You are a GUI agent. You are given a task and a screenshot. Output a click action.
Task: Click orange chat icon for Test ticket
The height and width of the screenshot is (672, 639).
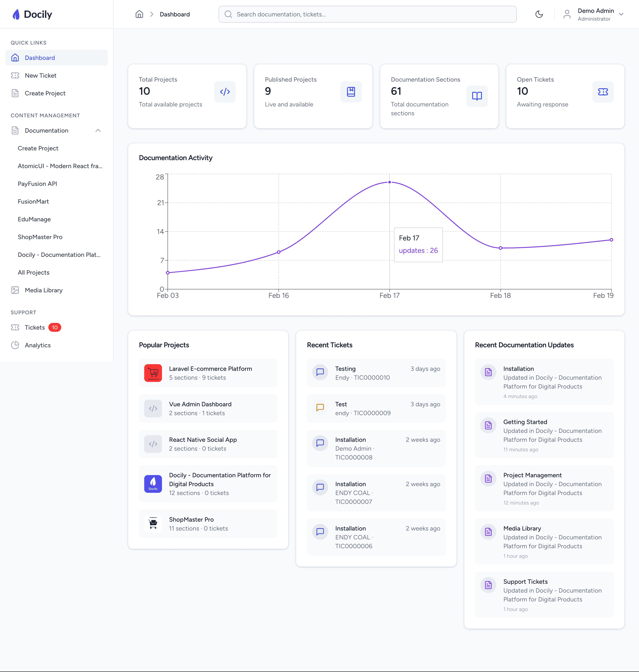(320, 407)
